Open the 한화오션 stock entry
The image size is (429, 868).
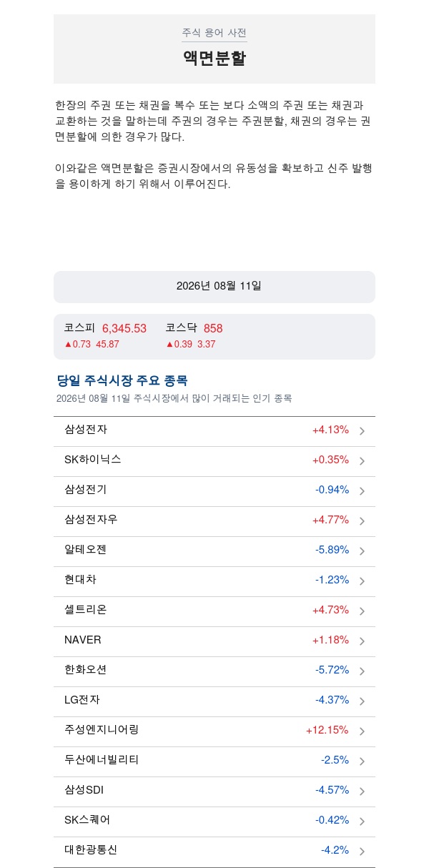click(214, 671)
